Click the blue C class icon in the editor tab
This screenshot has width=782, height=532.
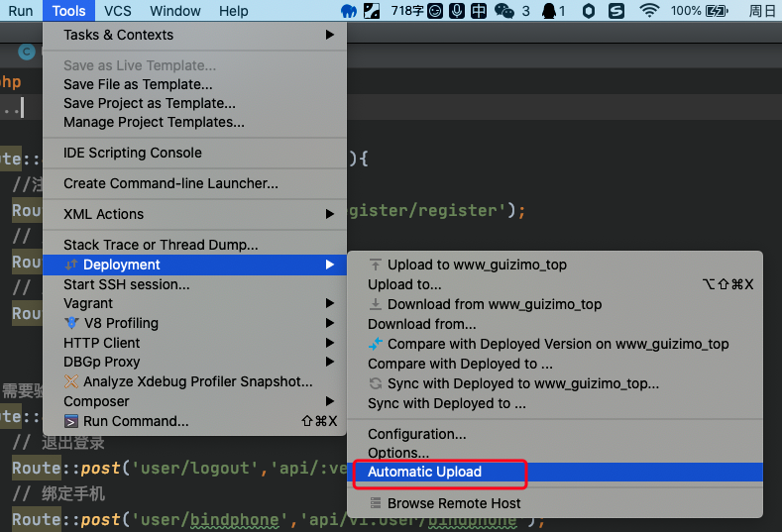point(27,52)
